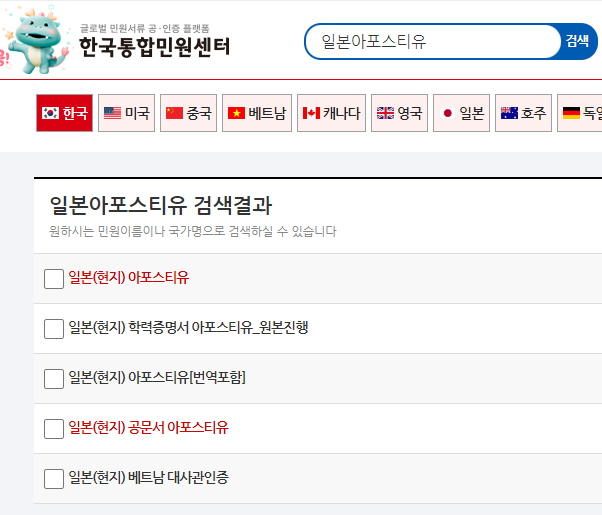The height and width of the screenshot is (515, 602).
Task: Check the box for 공문서 아포스티유
Action: (54, 429)
